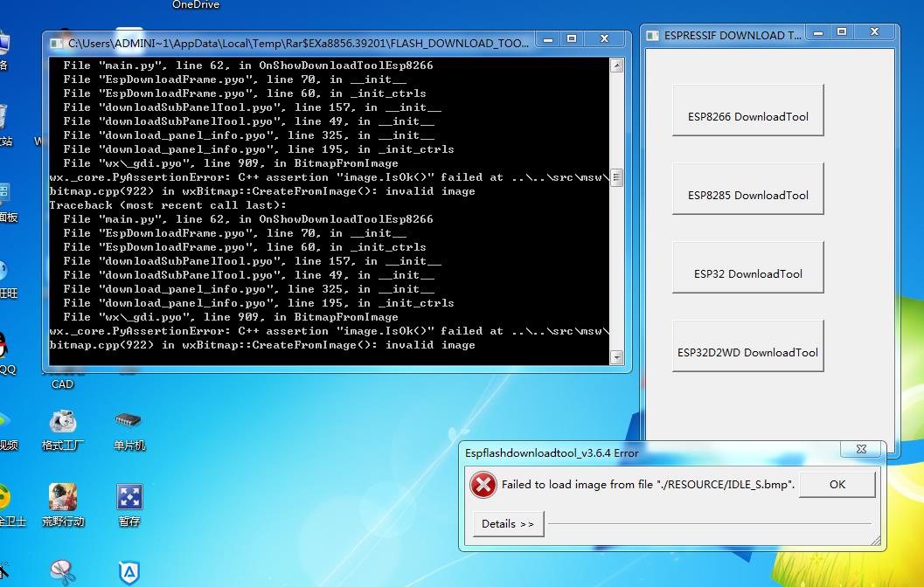Screen dimensions: 924x587
Task: Minimize the ESPRESSIF DOWNLOAD TOOL window
Action: point(818,32)
